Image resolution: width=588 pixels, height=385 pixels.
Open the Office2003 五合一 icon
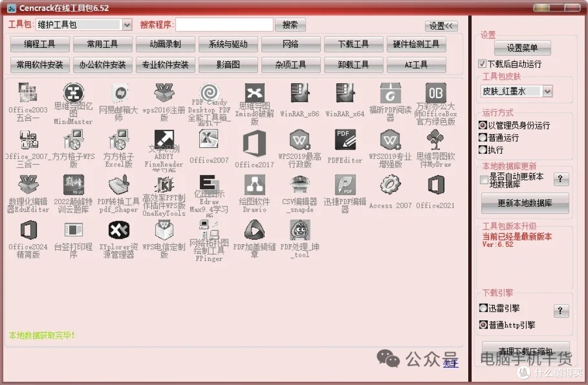[28, 93]
